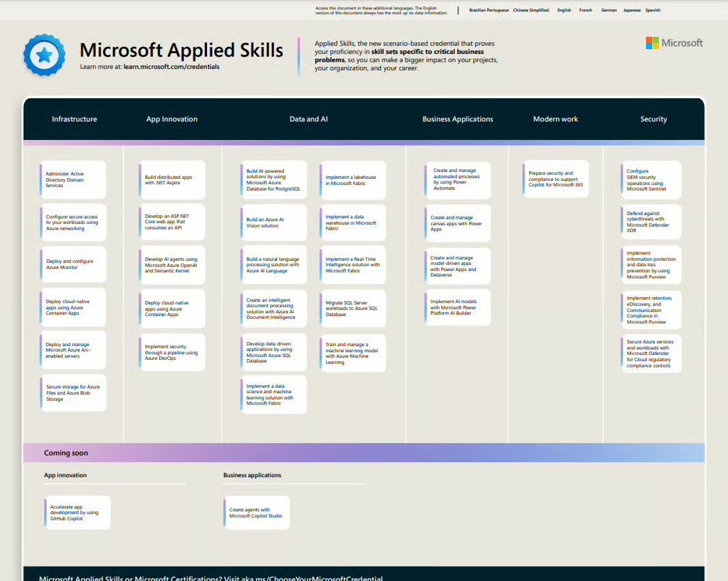Open Create an intelligent document processing solution card

click(x=273, y=309)
